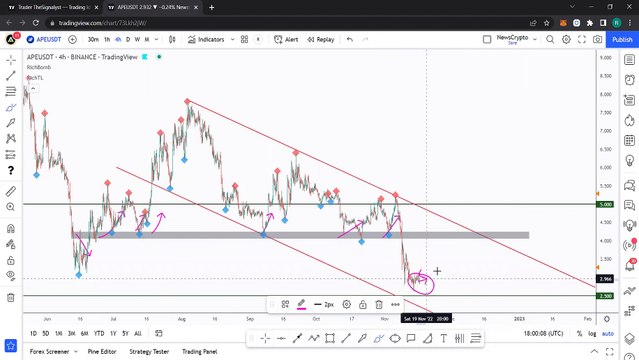Open the Trading Panel tab
639x360 pixels.
[x=199, y=351]
